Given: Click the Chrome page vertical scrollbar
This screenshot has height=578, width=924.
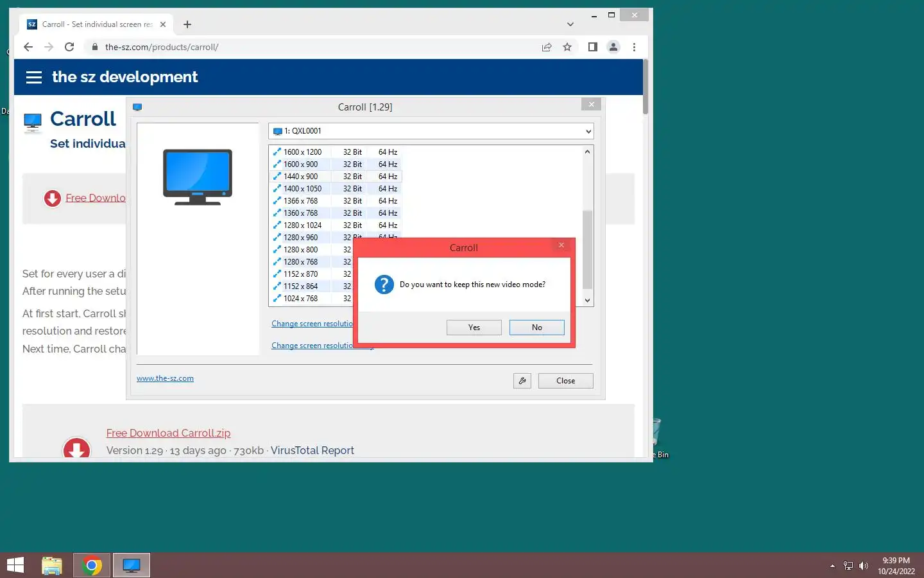Looking at the screenshot, I should [x=646, y=87].
